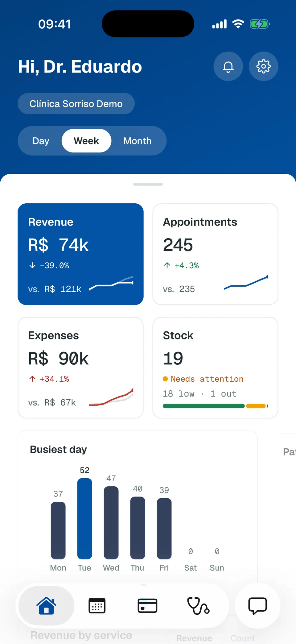Select the Month period
The height and width of the screenshot is (644, 296).
pos(138,141)
